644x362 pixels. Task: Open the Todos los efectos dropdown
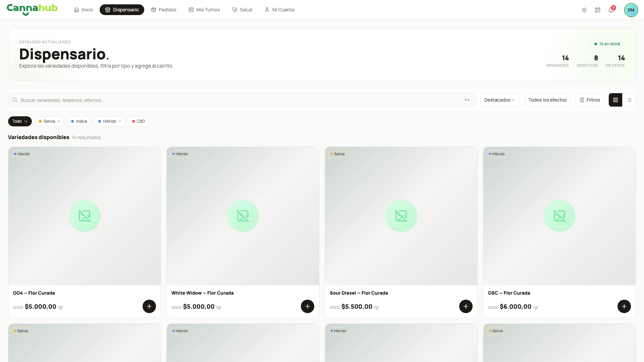(547, 100)
